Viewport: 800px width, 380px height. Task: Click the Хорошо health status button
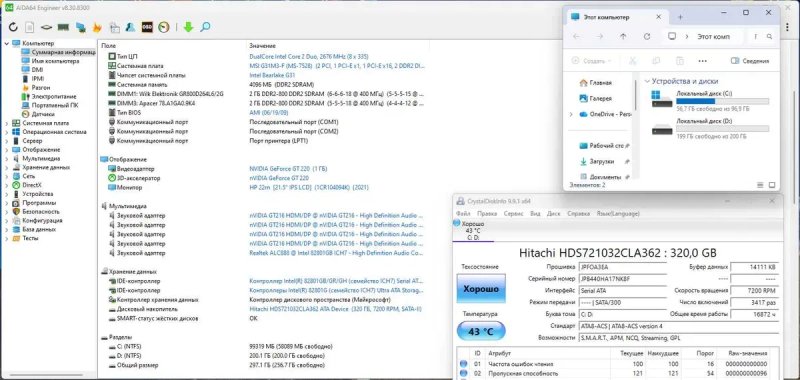click(x=481, y=289)
